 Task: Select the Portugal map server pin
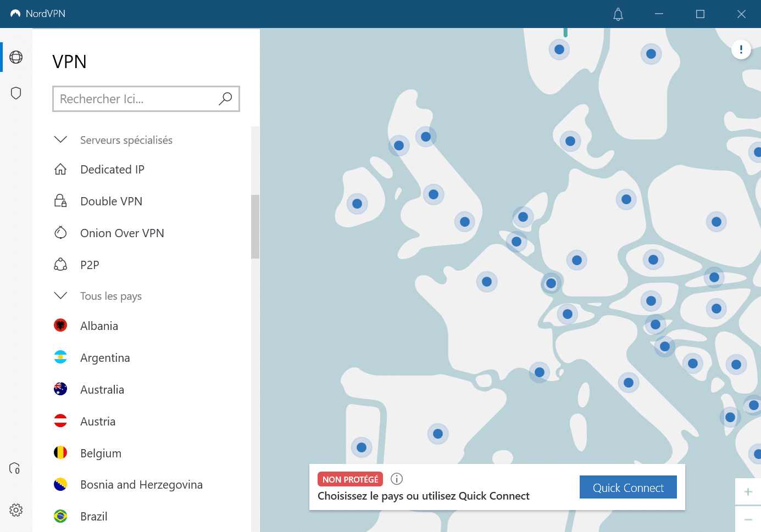(362, 447)
